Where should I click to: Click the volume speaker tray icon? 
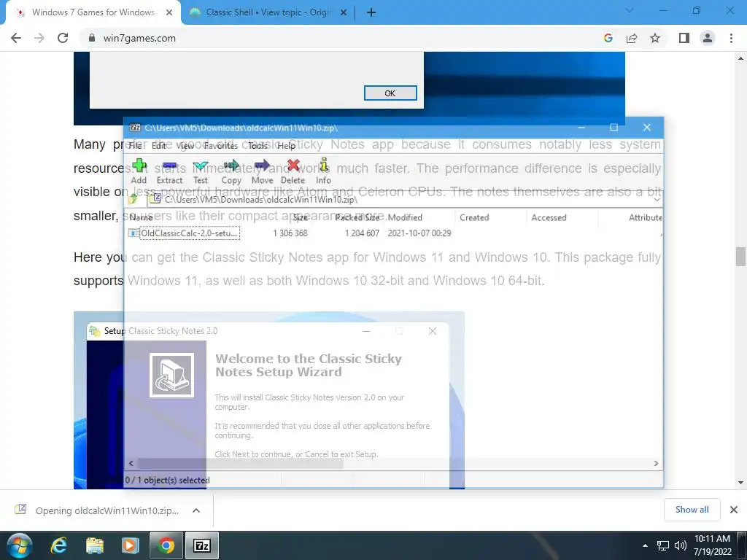681,545
